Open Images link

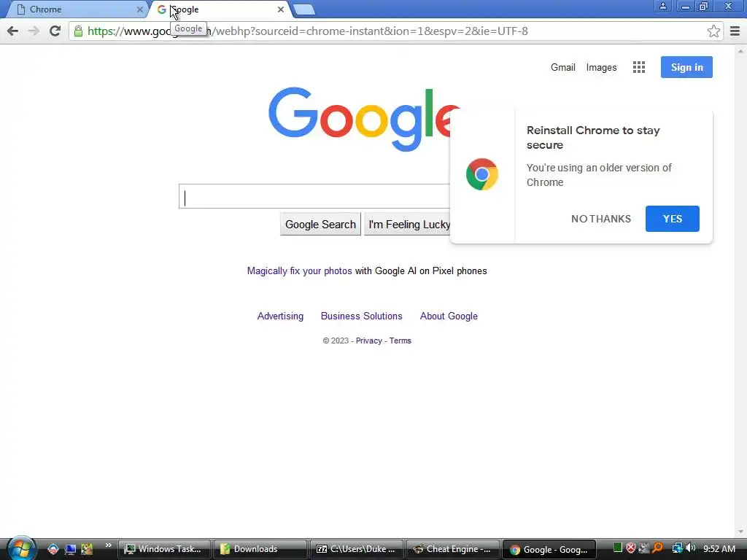click(x=601, y=68)
